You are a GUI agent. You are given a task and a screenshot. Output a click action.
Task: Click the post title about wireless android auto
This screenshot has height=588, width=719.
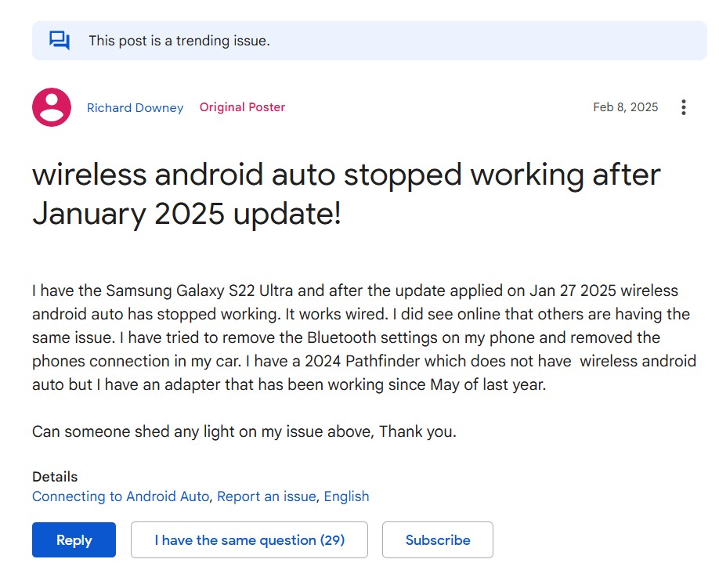pos(346,193)
